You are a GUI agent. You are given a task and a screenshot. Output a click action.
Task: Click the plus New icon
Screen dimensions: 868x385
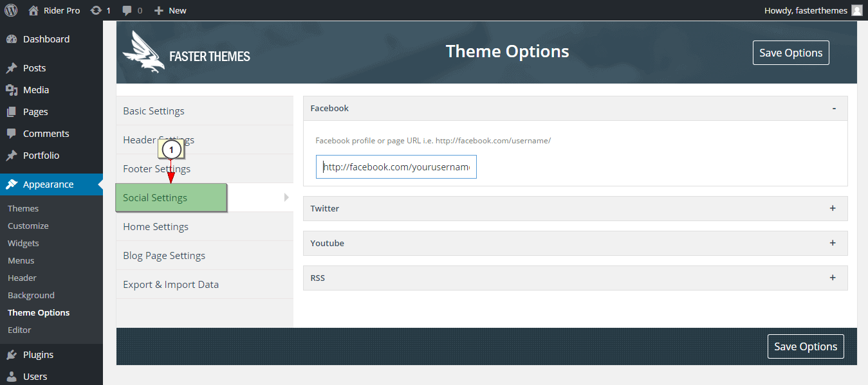159,10
